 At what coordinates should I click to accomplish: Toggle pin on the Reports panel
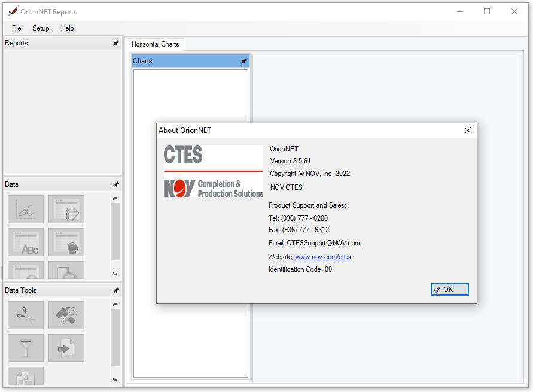(116, 43)
